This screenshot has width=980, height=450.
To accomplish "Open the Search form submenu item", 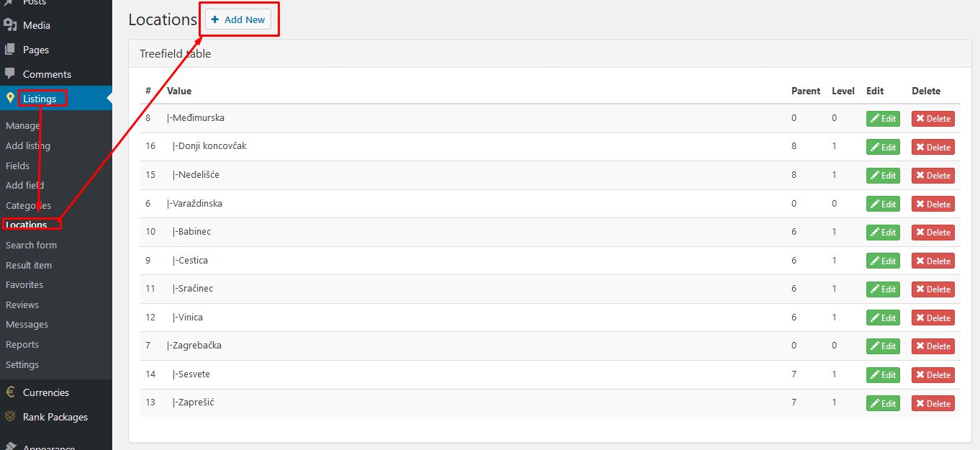I will [31, 245].
